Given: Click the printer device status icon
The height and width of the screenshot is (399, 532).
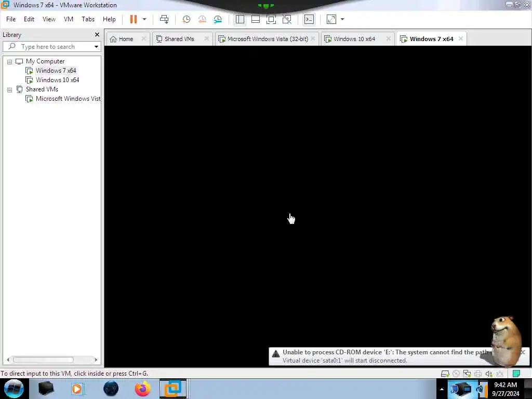Looking at the screenshot, I should (478, 374).
